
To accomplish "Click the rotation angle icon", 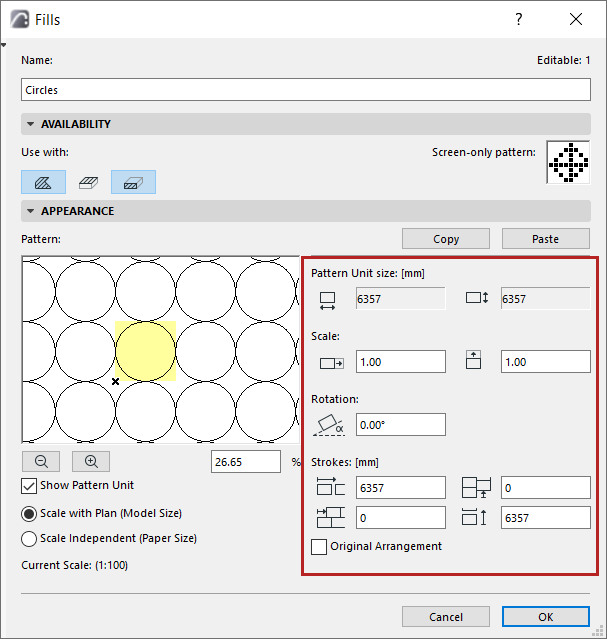I will [x=329, y=425].
